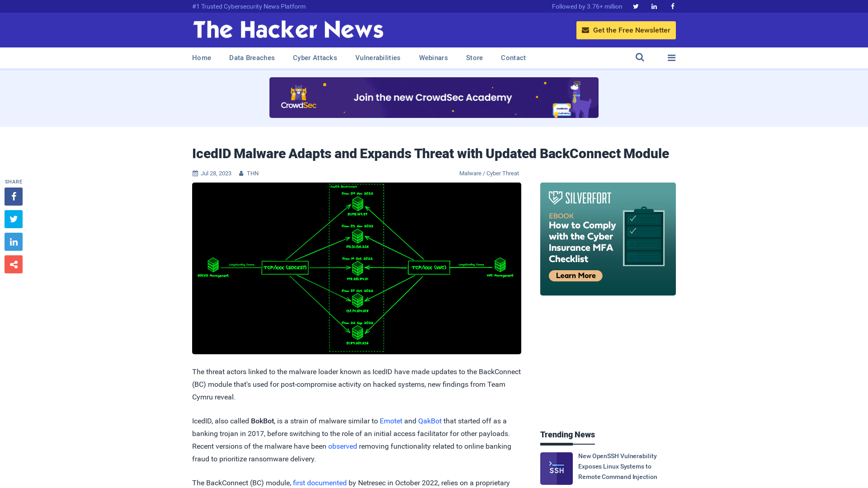Click the LinkedIn icon in site header

(653, 6)
